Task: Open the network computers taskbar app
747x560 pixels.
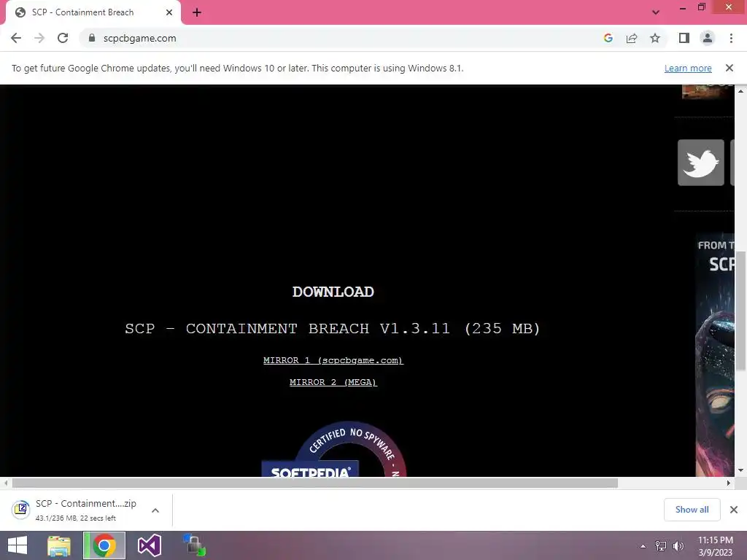Action: pos(194,545)
